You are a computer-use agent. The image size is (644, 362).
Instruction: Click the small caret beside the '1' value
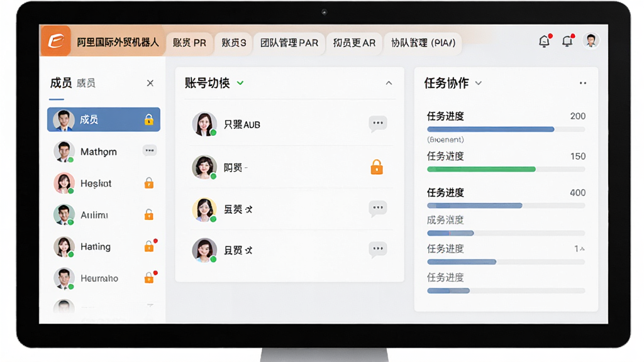(582, 249)
